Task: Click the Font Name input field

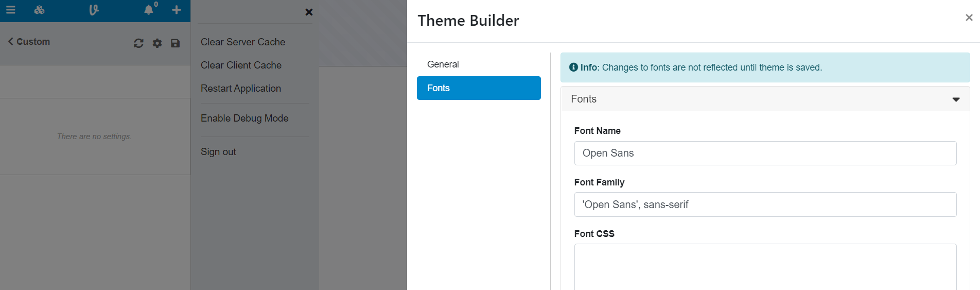Action: coord(765,153)
